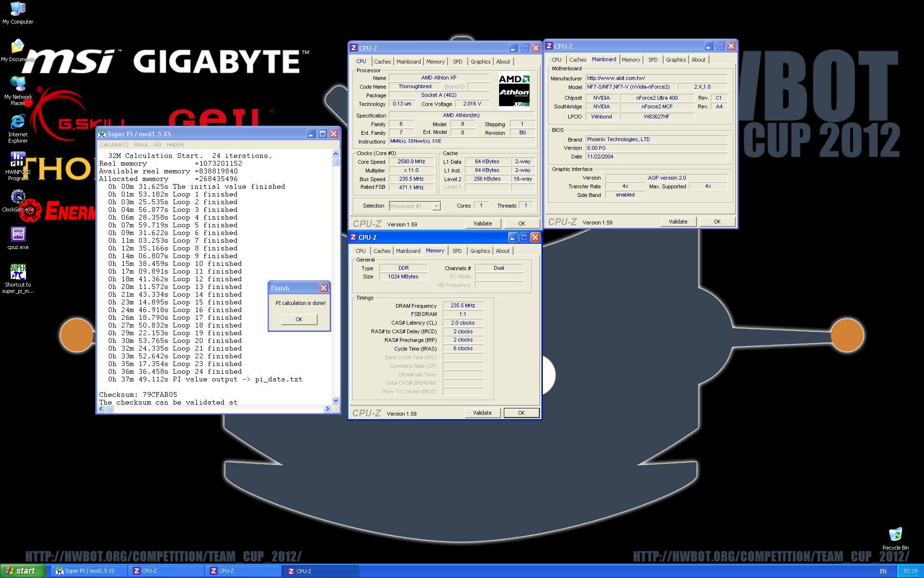Image resolution: width=924 pixels, height=578 pixels.
Task: Click Validate in Memory window
Action: pyautogui.click(x=482, y=413)
